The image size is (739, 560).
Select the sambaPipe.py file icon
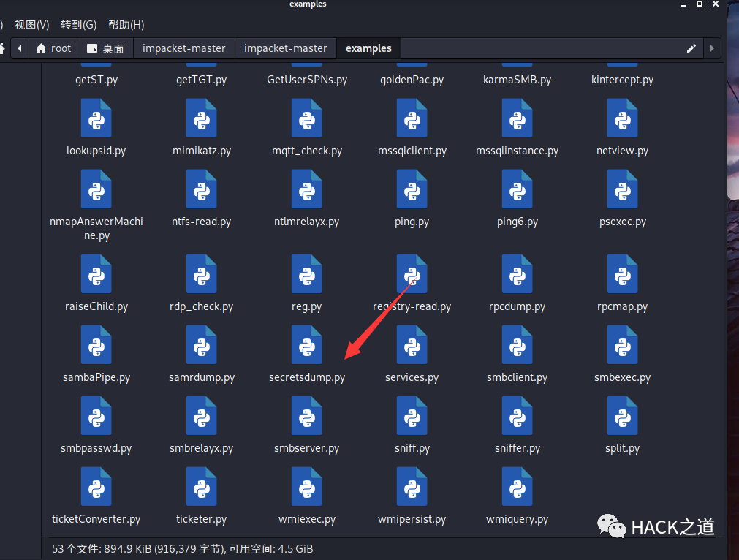[96, 344]
